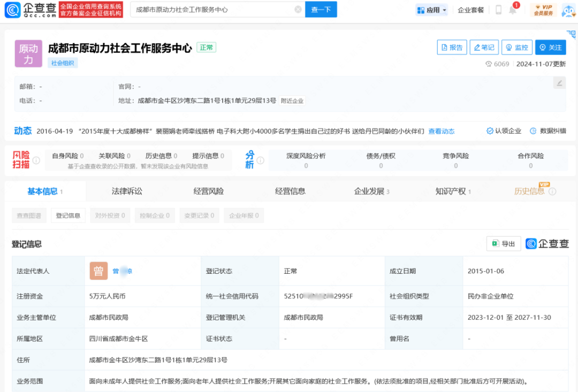Click the user avatar icon at top right
Image resolution: width=578 pixels, height=392 pixels.
[569, 10]
